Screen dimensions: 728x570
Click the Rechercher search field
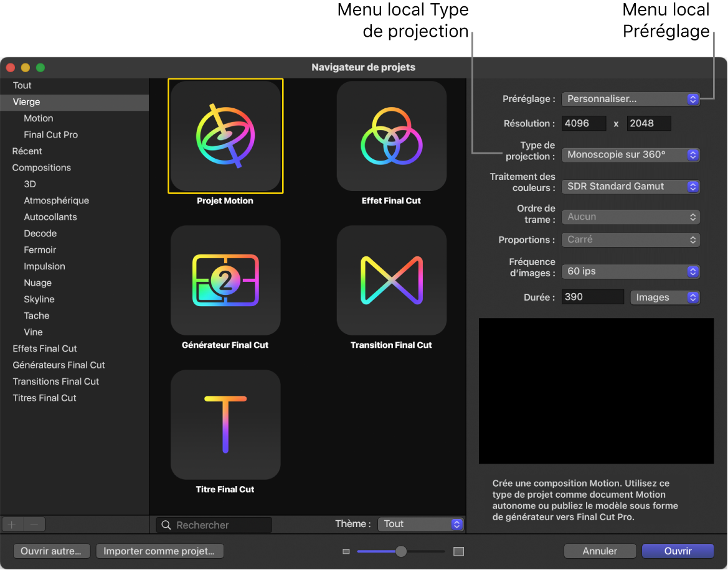[x=214, y=525]
